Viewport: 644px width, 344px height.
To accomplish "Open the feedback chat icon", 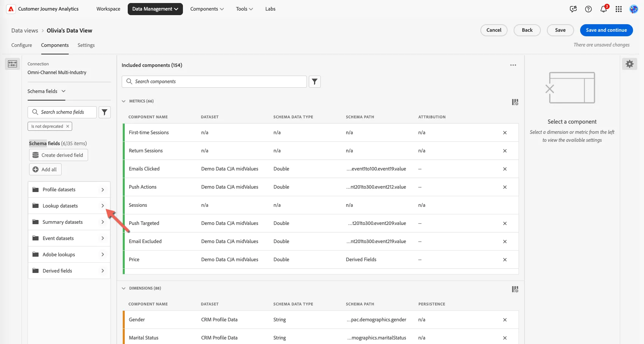I will [x=573, y=9].
